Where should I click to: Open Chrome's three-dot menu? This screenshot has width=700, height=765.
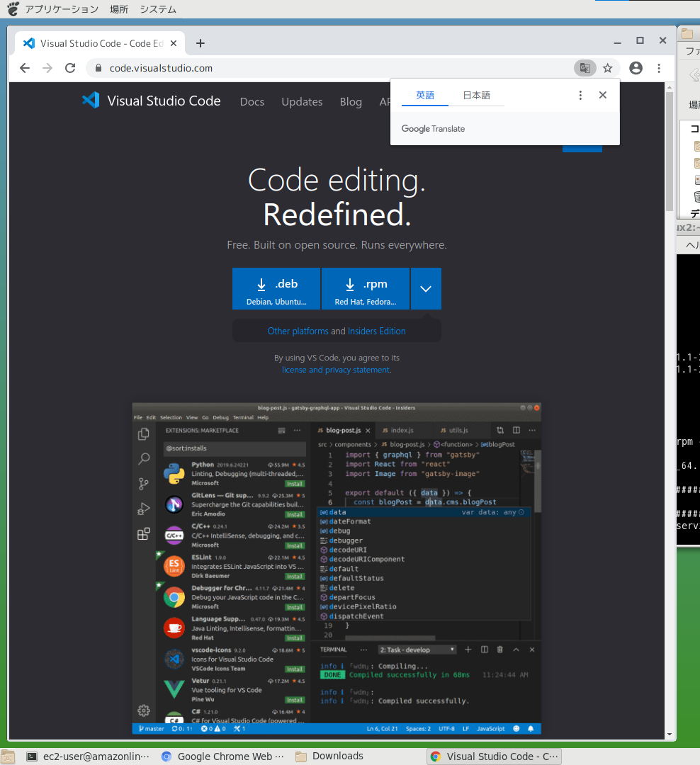[x=659, y=68]
